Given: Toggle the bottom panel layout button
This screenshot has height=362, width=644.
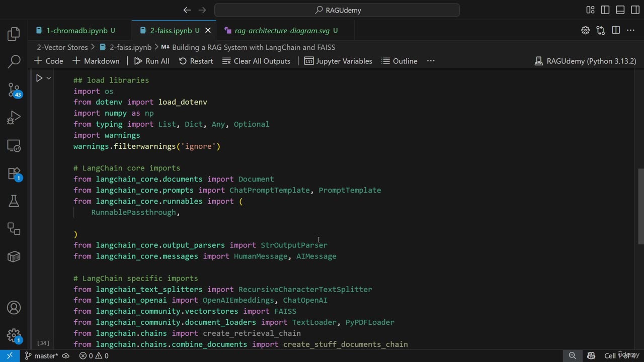Looking at the screenshot, I should coord(620,10).
